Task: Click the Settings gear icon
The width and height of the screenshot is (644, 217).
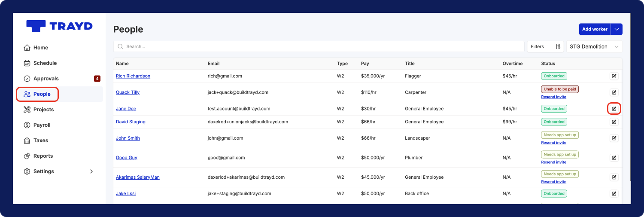Action: 27,171
